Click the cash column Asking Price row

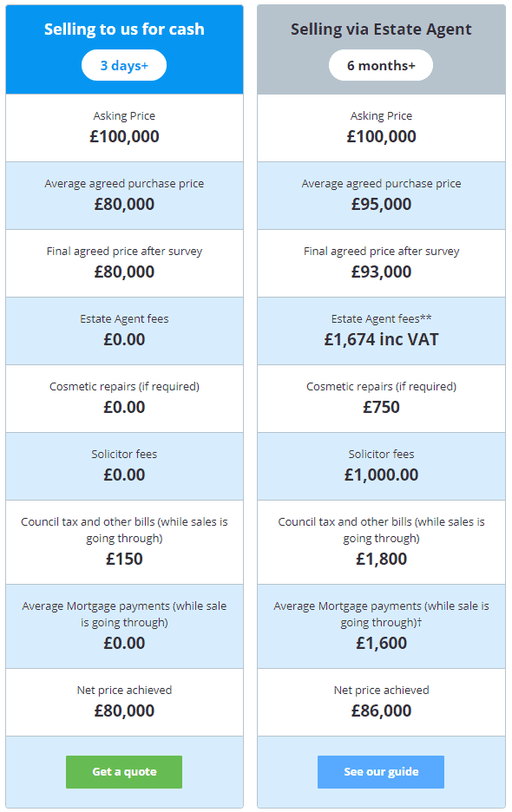123,127
